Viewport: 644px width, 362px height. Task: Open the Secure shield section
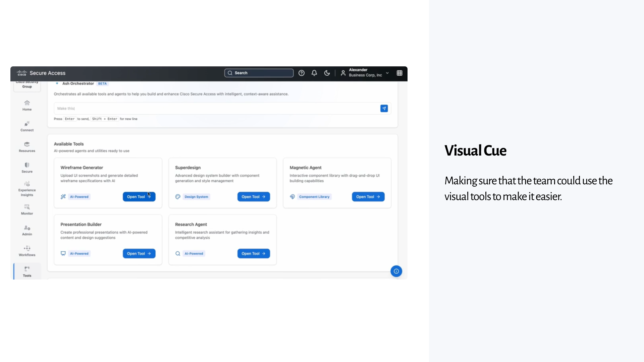pos(27,168)
